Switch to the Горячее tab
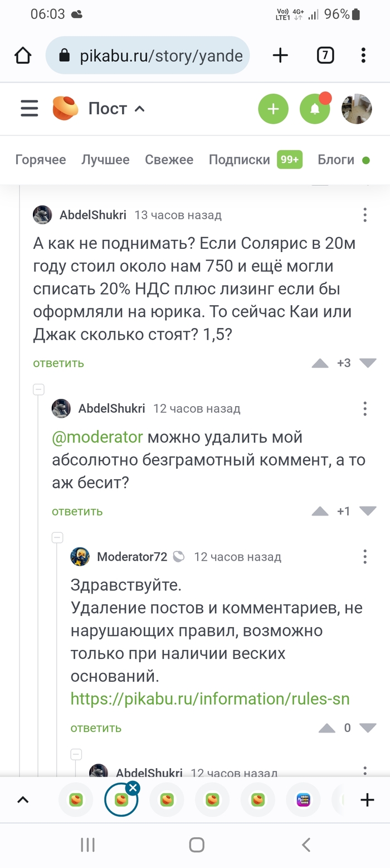This screenshot has height=868, width=390. coord(41,160)
